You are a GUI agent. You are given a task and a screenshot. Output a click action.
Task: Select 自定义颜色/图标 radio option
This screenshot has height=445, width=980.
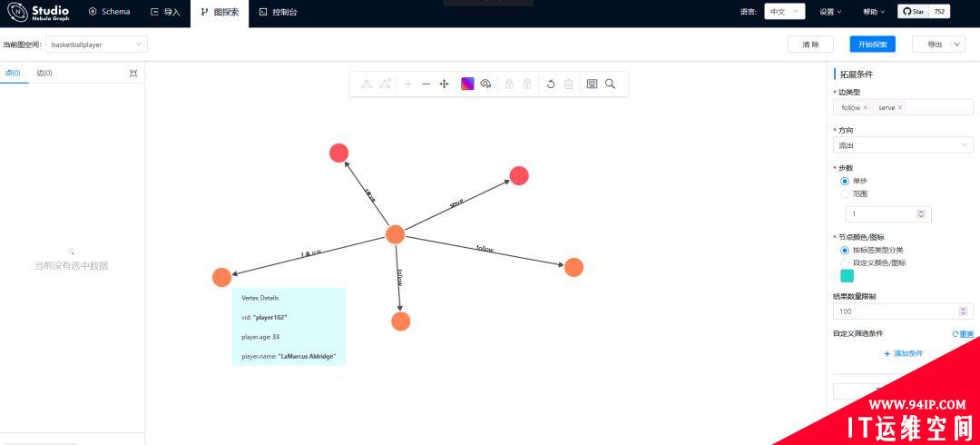845,262
